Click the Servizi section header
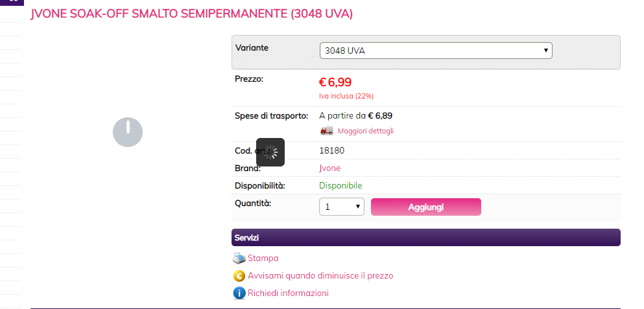The image size is (644, 309). (x=426, y=238)
